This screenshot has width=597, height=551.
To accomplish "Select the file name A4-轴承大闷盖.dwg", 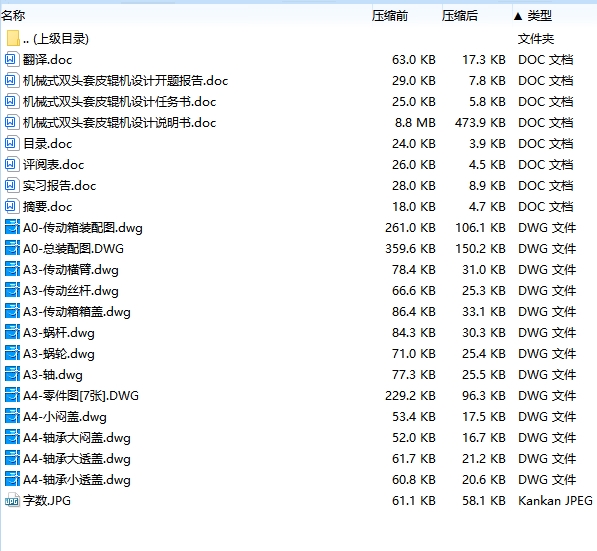I will pyautogui.click(x=77, y=438).
